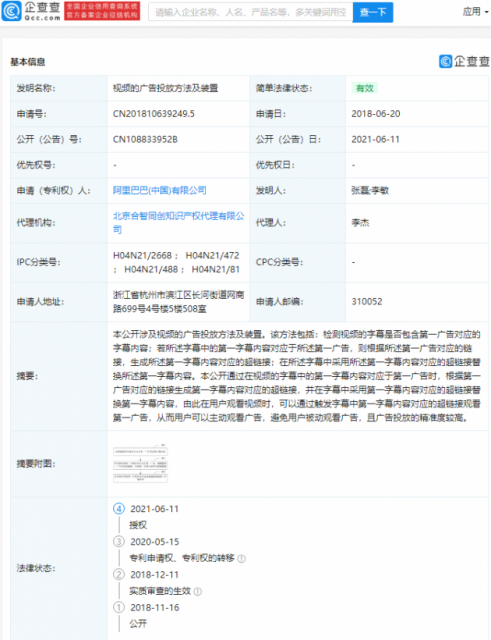
Task: Click the info icon beside 专利申请权、专利权的转移
Action: pos(241,558)
